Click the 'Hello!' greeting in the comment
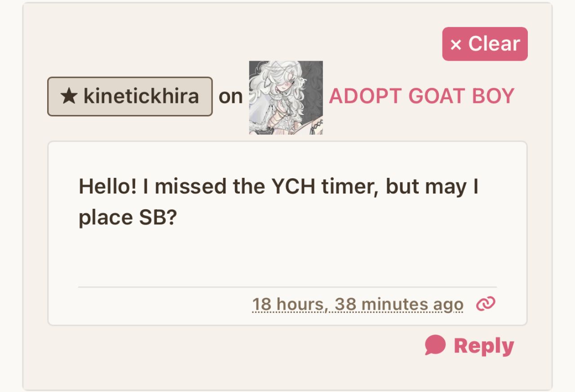The image size is (575, 392). pyautogui.click(x=108, y=186)
